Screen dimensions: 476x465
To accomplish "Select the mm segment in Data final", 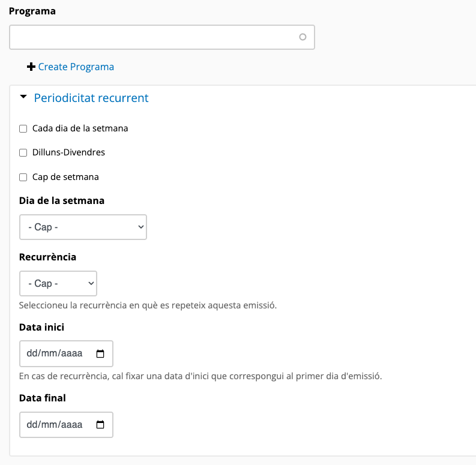I will tap(49, 425).
